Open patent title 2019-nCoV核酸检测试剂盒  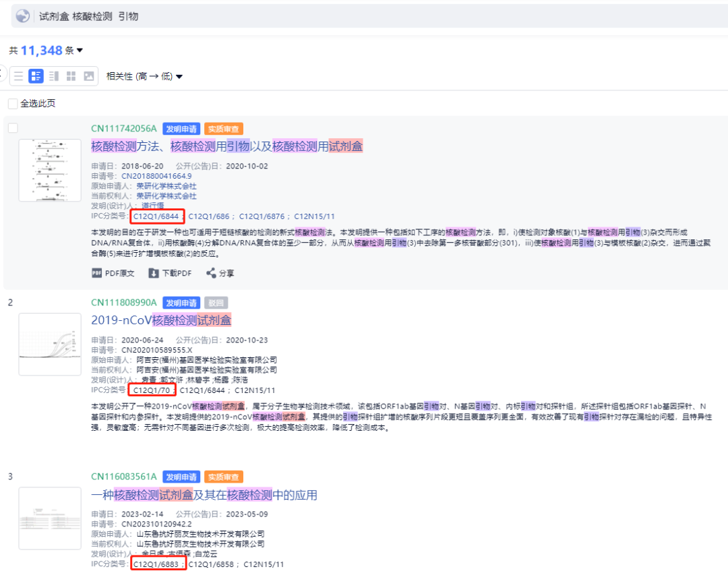point(161,320)
